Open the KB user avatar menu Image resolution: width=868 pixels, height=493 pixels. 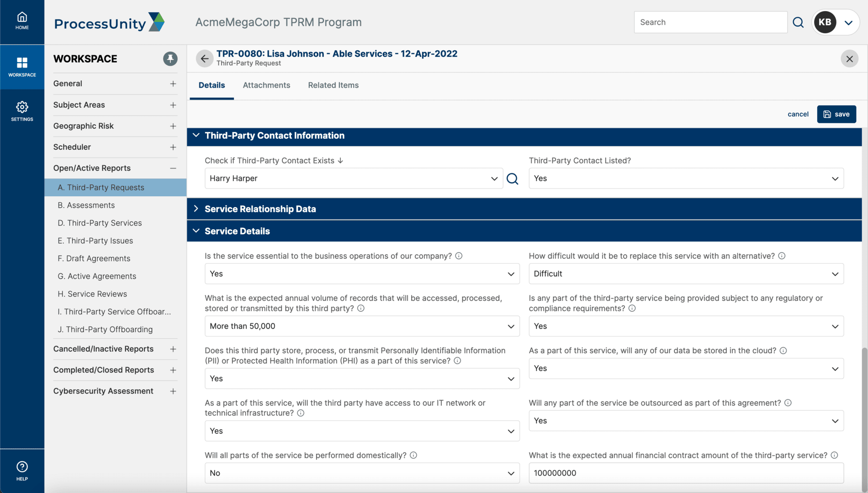tap(825, 22)
